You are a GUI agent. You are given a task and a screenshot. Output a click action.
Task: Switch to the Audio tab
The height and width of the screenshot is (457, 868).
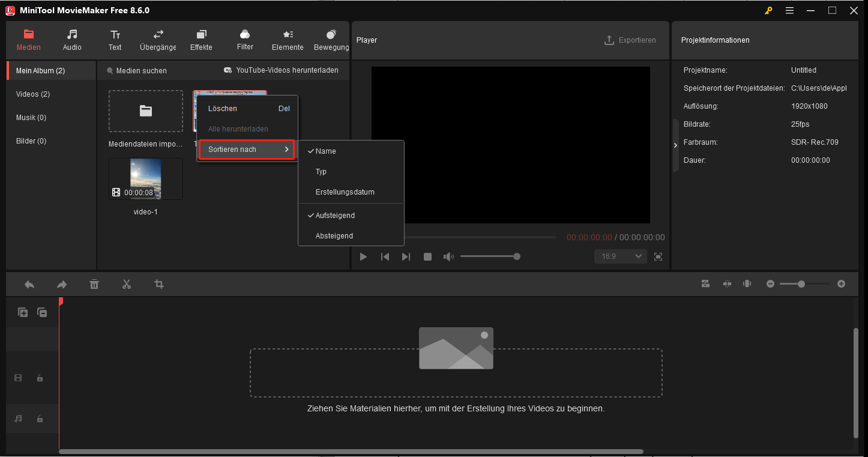(x=71, y=40)
